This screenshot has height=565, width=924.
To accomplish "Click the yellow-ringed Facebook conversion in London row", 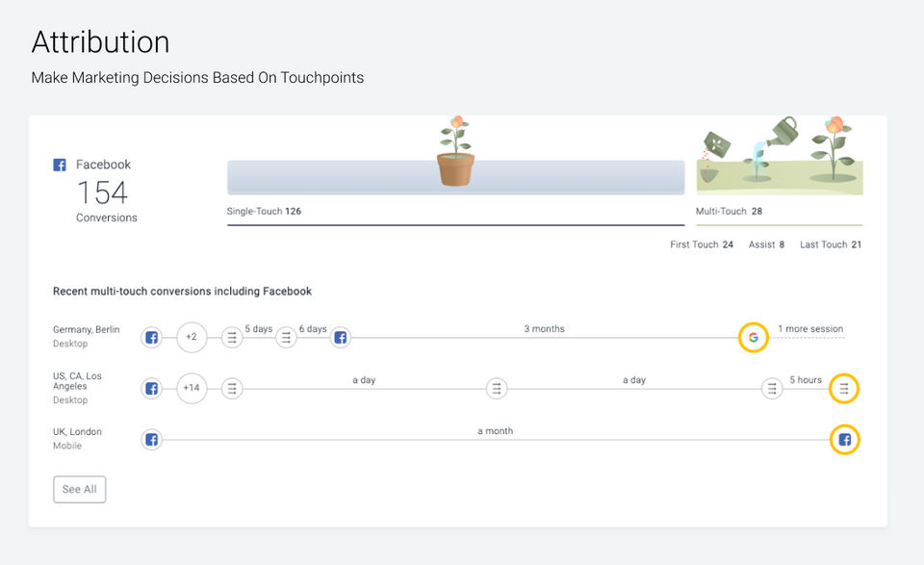I will (x=844, y=440).
